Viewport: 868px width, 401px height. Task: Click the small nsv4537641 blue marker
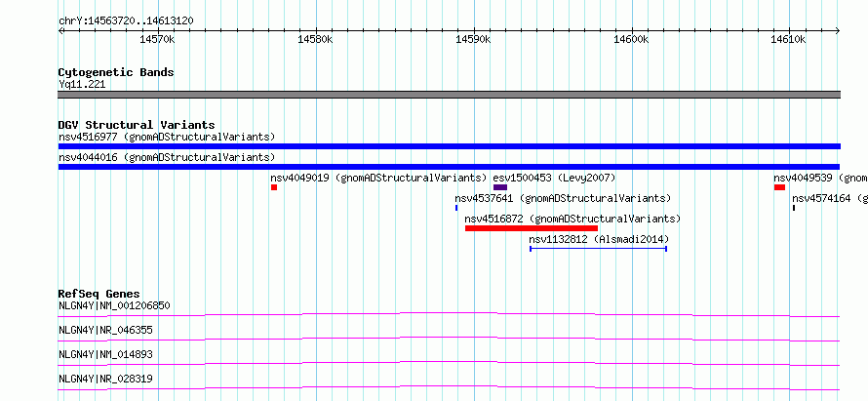pyautogui.click(x=456, y=208)
